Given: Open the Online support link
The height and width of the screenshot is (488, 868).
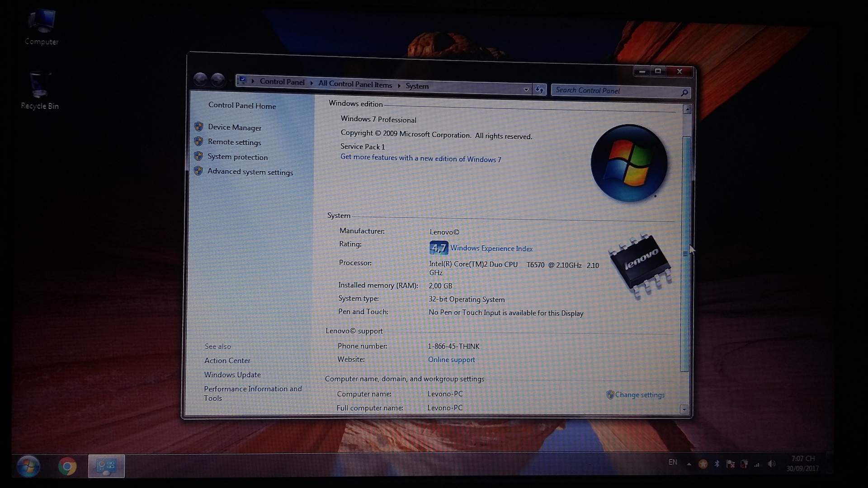Looking at the screenshot, I should click(x=451, y=360).
